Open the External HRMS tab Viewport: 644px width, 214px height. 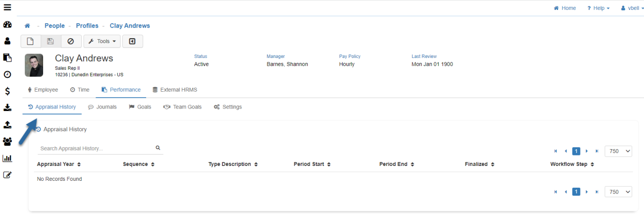pyautogui.click(x=174, y=90)
